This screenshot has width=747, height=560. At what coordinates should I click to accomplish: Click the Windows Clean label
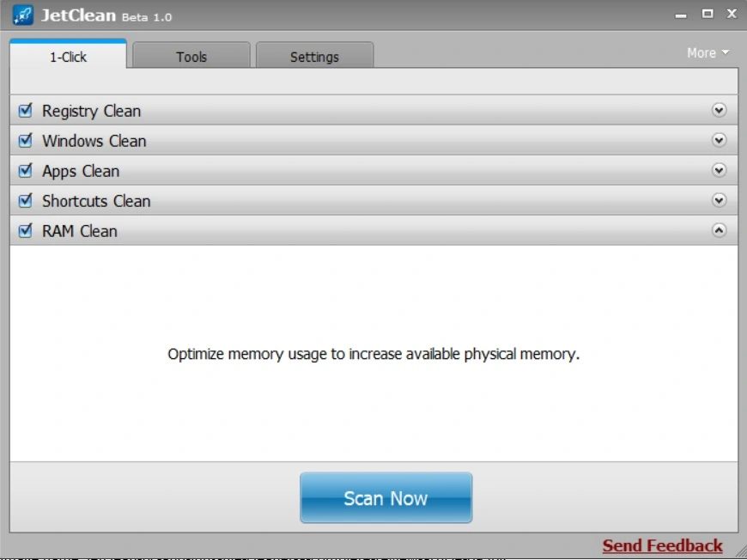pos(94,141)
